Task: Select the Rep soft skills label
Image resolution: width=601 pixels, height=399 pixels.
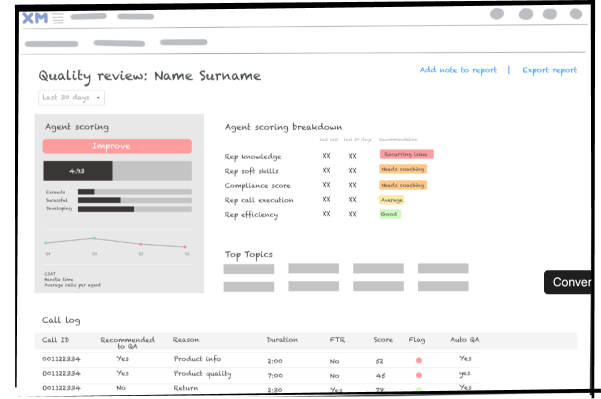Action: coord(251,171)
